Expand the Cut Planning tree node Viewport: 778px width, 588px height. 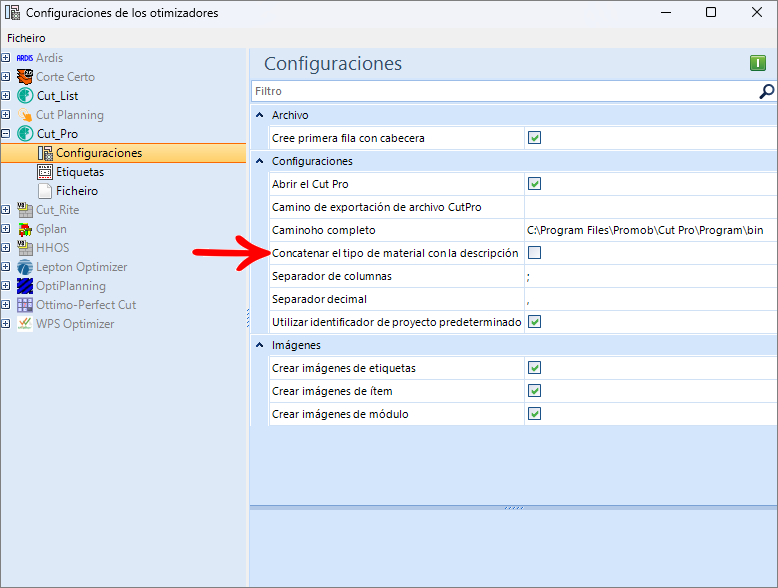[x=5, y=115]
